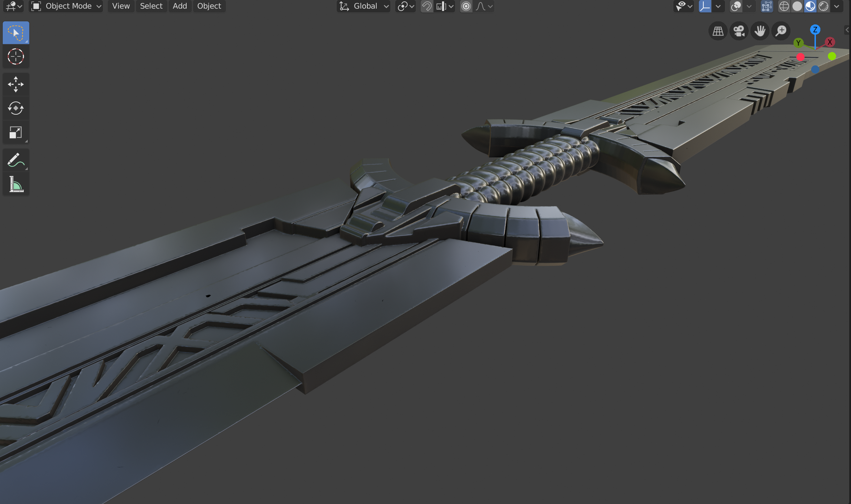Viewport: 851px width, 504px height.
Task: Enable proportional editing
Action: [466, 6]
